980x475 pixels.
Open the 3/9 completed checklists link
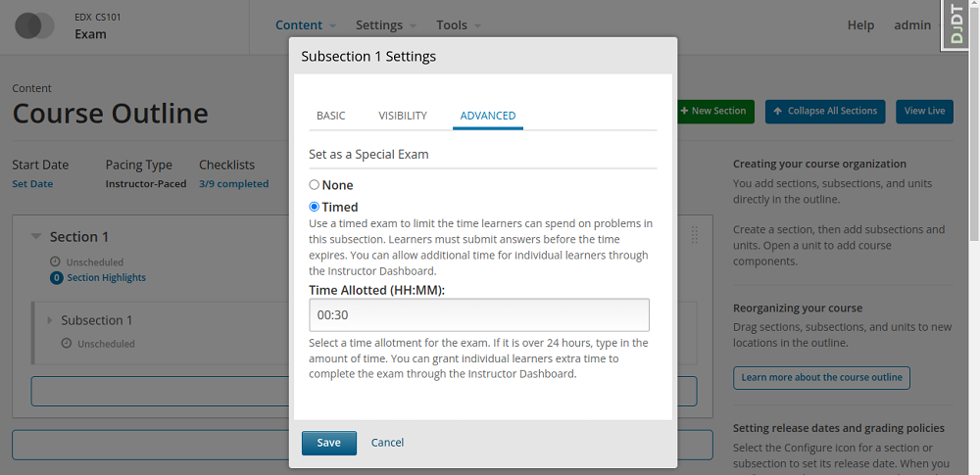(234, 184)
